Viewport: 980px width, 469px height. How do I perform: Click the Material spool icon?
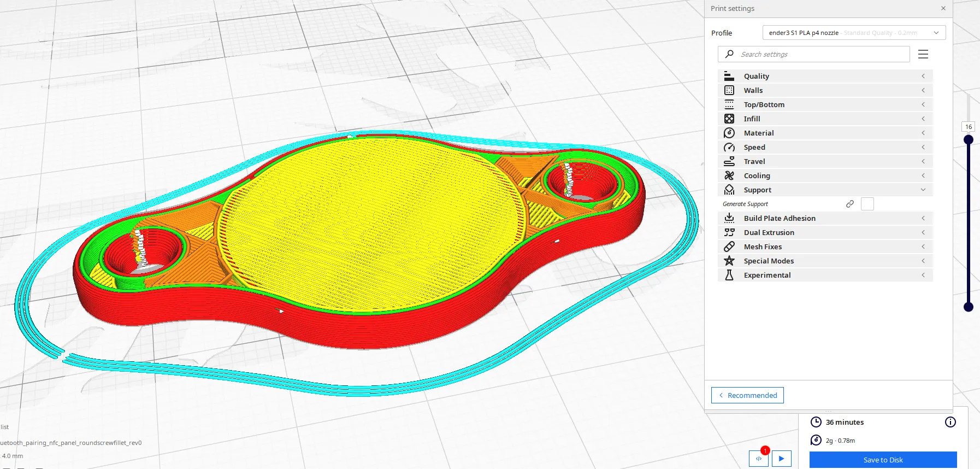(729, 133)
